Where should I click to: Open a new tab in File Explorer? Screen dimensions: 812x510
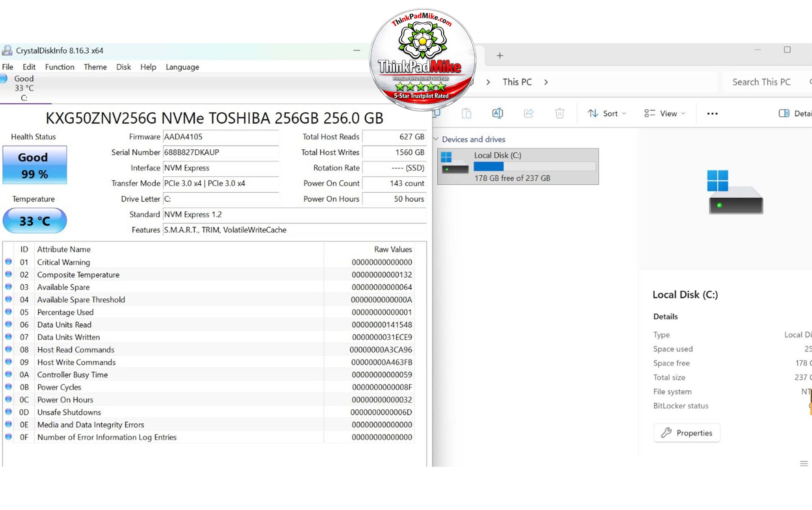click(500, 55)
